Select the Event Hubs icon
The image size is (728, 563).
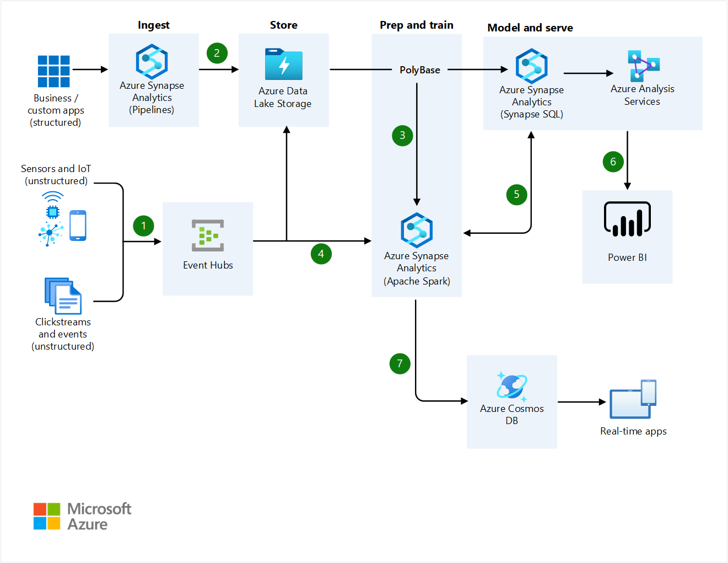[x=208, y=236]
